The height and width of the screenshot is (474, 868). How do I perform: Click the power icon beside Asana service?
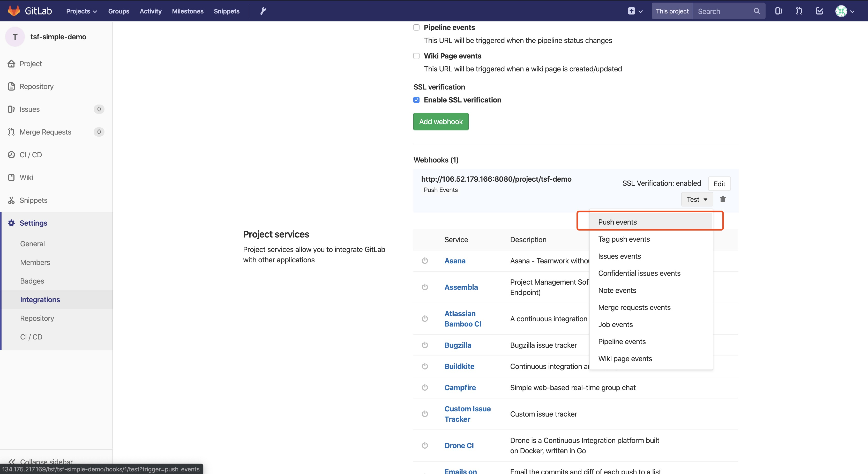pyautogui.click(x=425, y=261)
